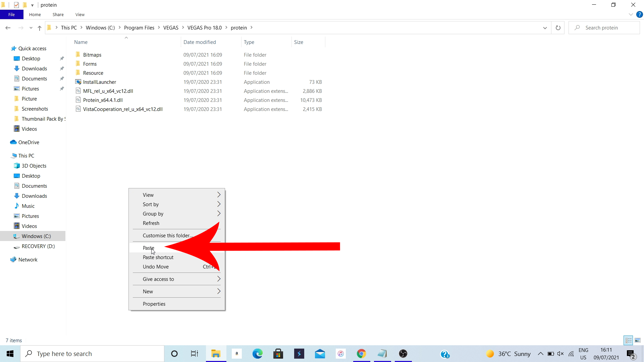
Task: Open recent locations dropdown arrow
Action: click(31, 28)
